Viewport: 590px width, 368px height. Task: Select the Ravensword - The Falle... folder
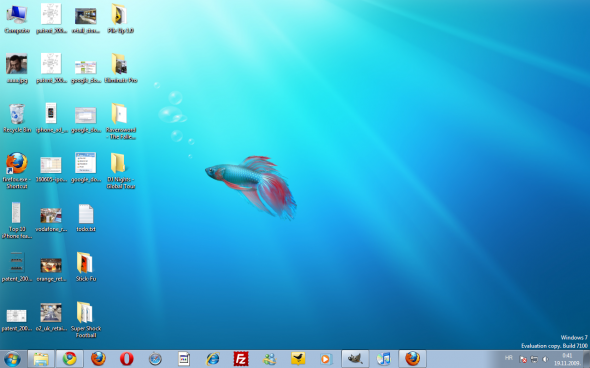tap(120, 121)
